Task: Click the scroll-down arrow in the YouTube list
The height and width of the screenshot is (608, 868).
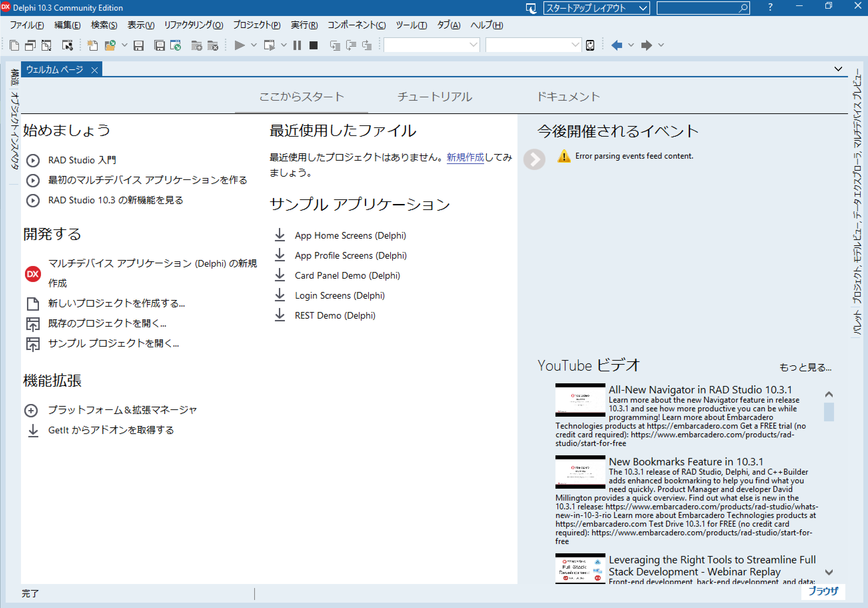Action: pyautogui.click(x=829, y=572)
